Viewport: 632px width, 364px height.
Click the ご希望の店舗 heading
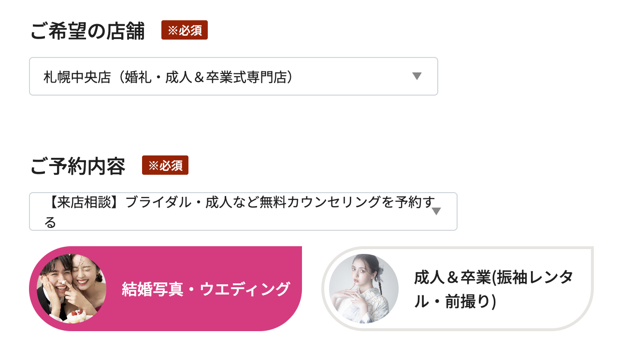tap(87, 31)
